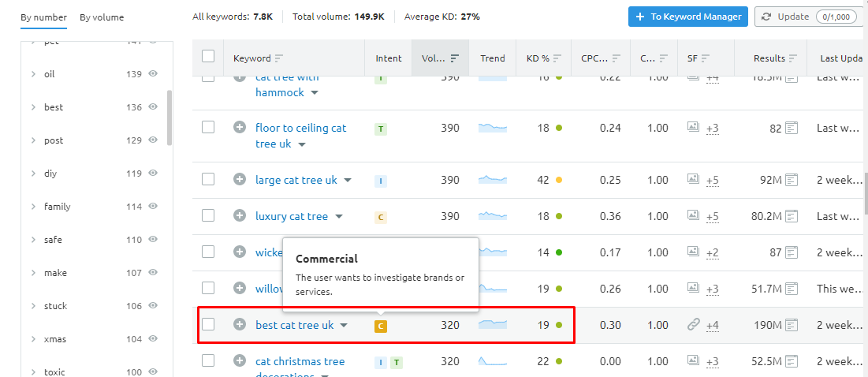
Task: Click trend sparkline for 'large cat tree uk'
Action: click(492, 179)
